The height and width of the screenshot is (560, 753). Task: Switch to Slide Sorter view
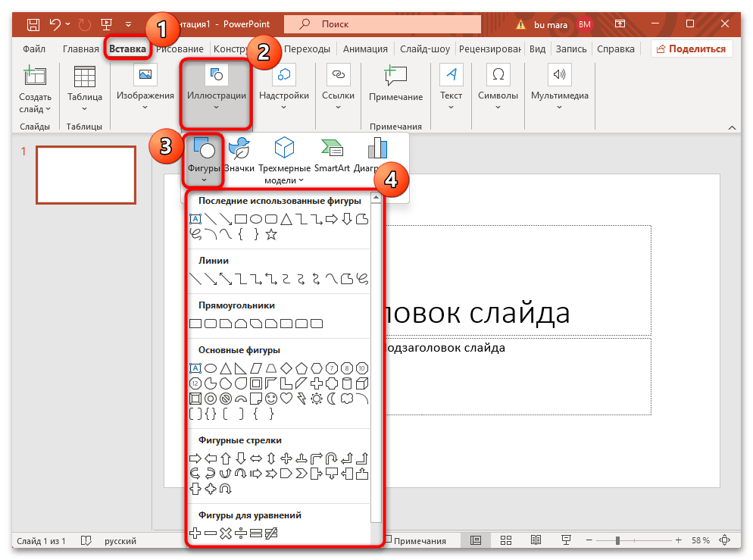point(506,540)
